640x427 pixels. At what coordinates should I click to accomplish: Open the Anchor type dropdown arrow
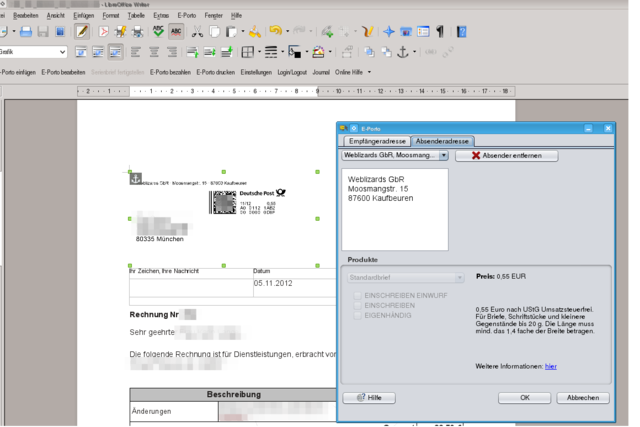(414, 52)
